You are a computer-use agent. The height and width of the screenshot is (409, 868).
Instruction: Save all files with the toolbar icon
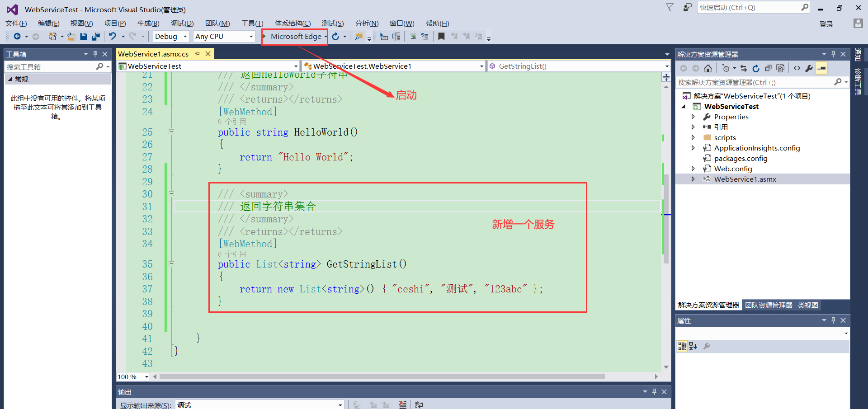tap(96, 36)
